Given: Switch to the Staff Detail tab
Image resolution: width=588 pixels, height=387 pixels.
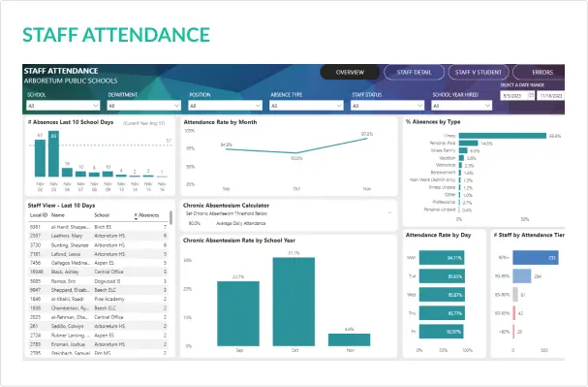Looking at the screenshot, I should (414, 72).
